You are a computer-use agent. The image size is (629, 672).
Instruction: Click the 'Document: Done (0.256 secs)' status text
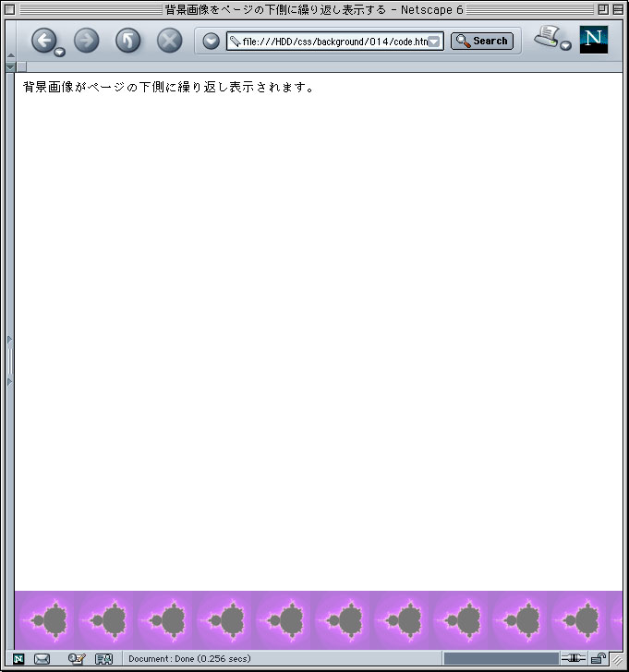[189, 659]
